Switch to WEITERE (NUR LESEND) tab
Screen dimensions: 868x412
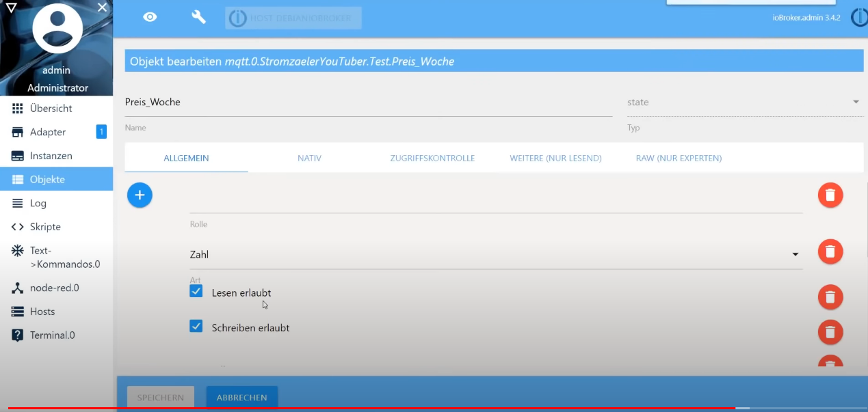tap(555, 158)
